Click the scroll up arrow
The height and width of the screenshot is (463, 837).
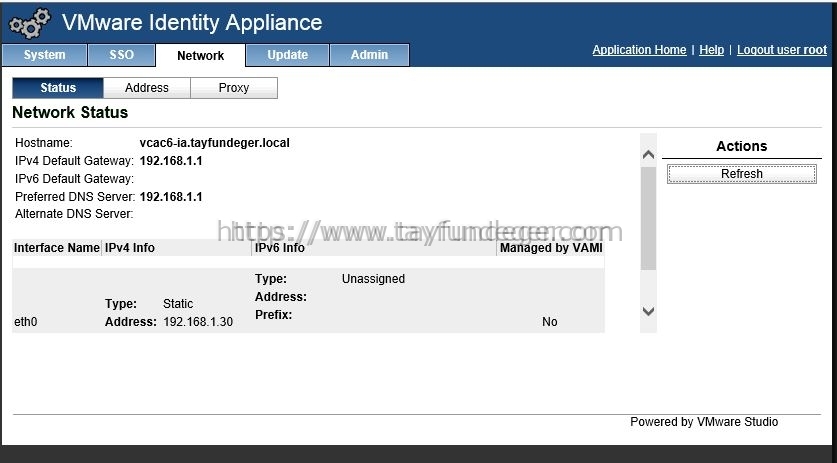(648, 155)
